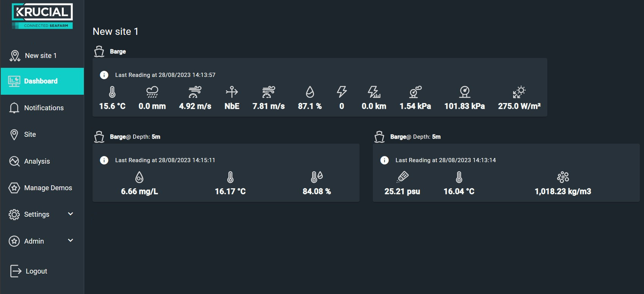Click the Notifications bell icon
Image resolution: width=644 pixels, height=294 pixels.
14,108
